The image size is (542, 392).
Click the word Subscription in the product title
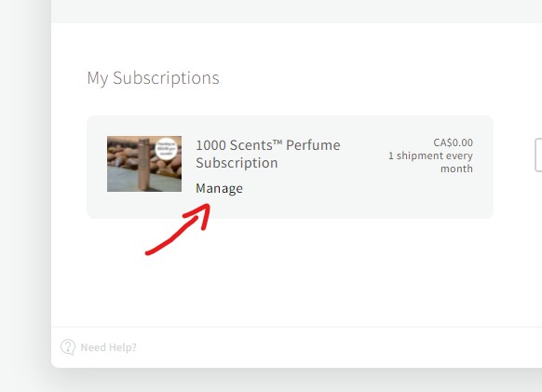pyautogui.click(x=237, y=163)
